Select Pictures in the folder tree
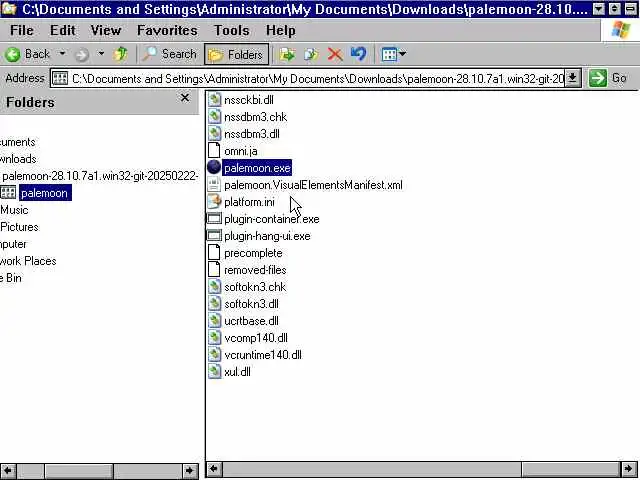Screen dimensions: 640x480 point(19,227)
